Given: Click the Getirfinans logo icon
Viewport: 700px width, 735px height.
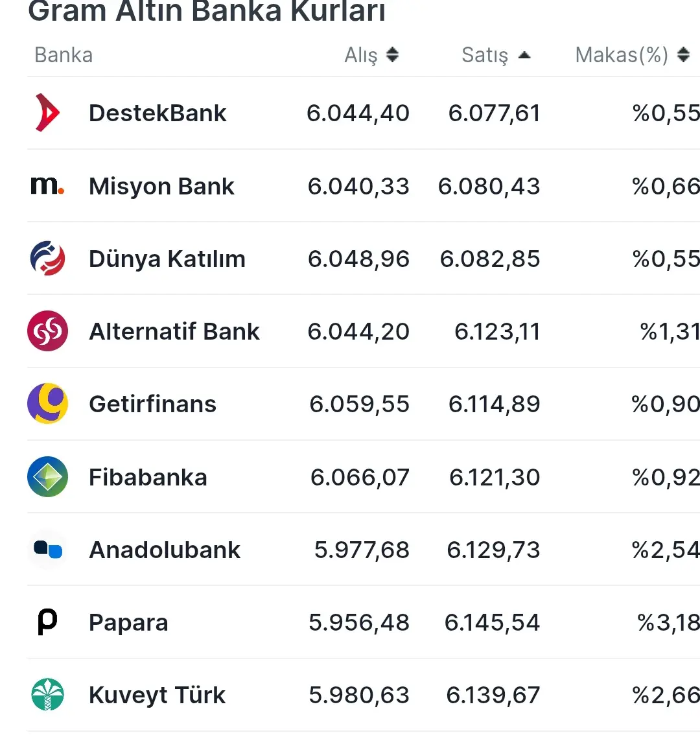Looking at the screenshot, I should [47, 404].
